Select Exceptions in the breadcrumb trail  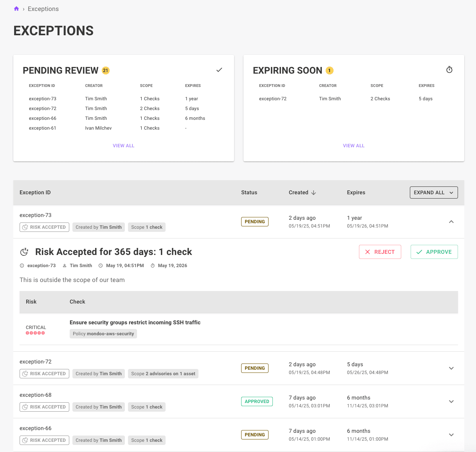[43, 8]
